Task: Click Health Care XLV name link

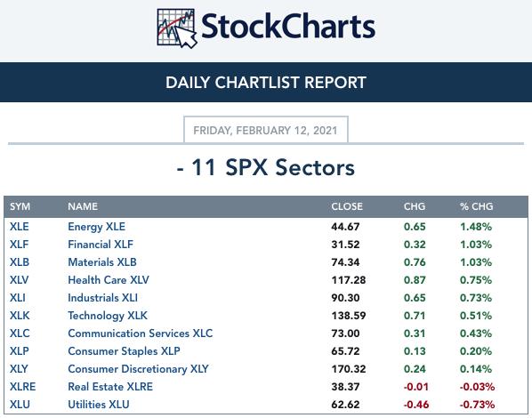Action: 109,280
